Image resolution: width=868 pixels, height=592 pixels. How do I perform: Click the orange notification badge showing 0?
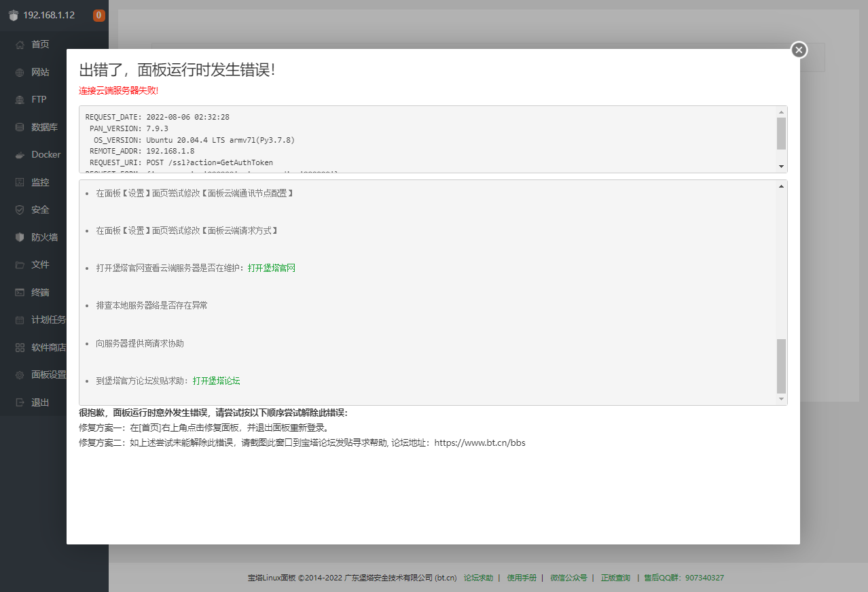[99, 15]
